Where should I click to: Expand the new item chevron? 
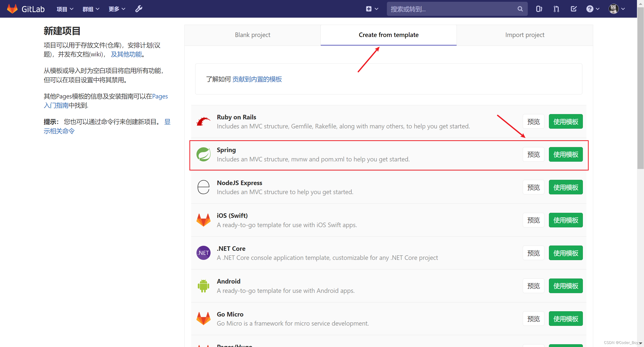click(x=376, y=9)
